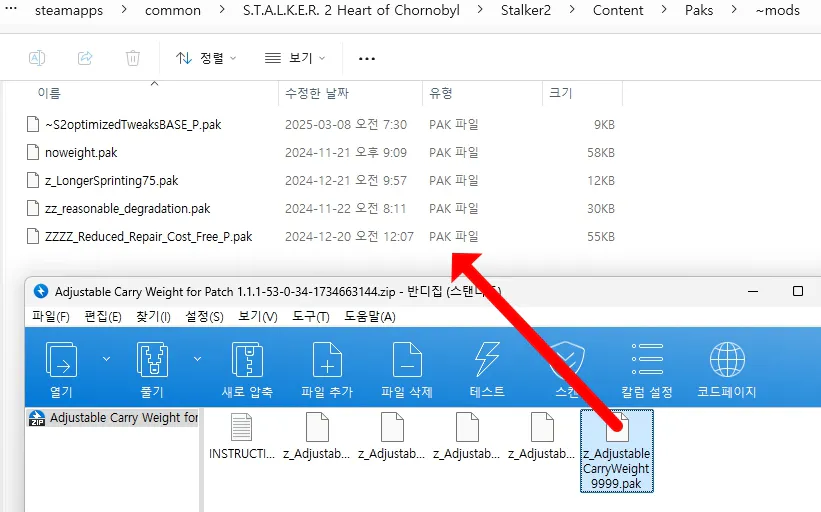Click the 풀기 (Extract) toolbar icon
This screenshot has height=512, width=821.
click(x=153, y=360)
